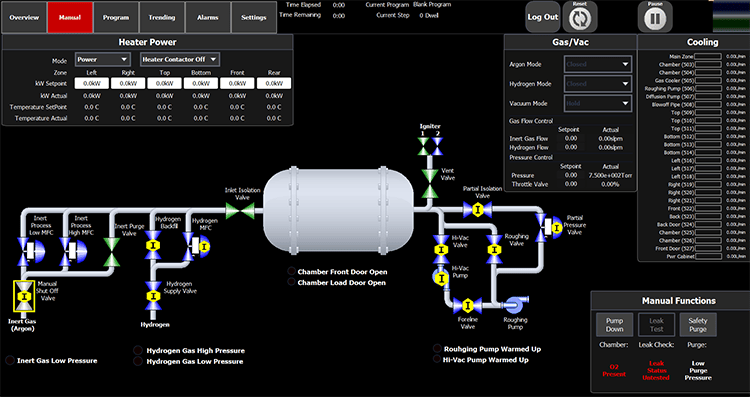Open the Program tab

pyautogui.click(x=116, y=17)
